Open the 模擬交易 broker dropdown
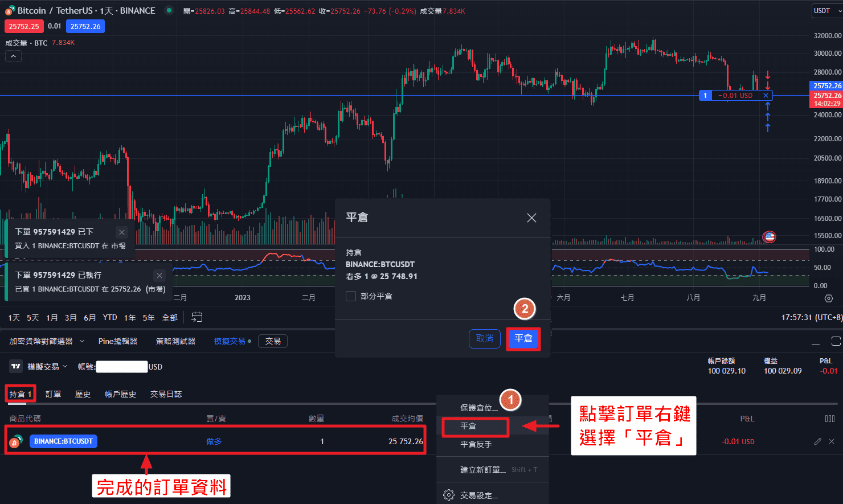Image resolution: width=843 pixels, height=504 pixels. [48, 367]
